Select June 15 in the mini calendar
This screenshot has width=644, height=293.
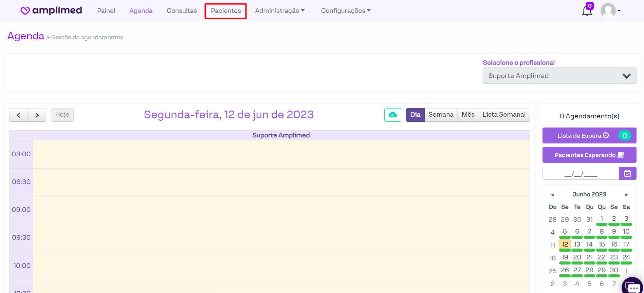pos(602,245)
